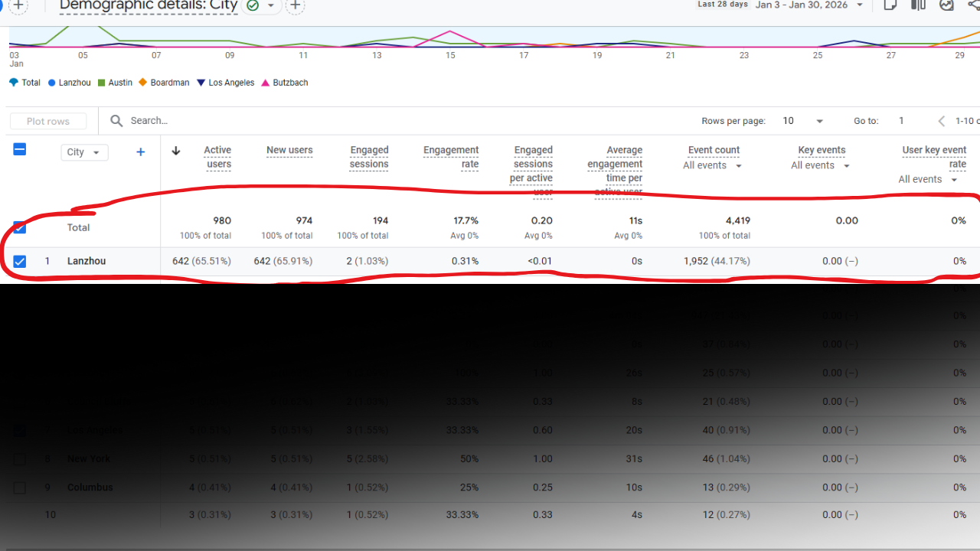Uncheck the Lanzhou row checkbox

coord(20,261)
